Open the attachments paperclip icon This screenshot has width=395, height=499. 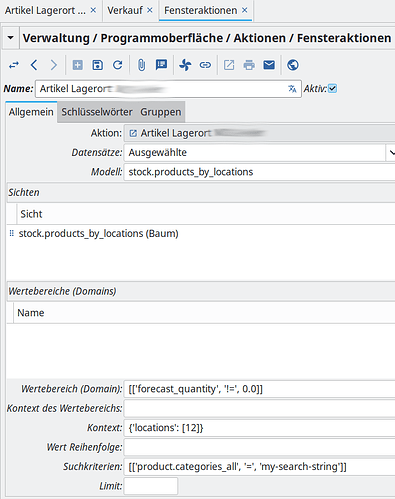pyautogui.click(x=141, y=65)
